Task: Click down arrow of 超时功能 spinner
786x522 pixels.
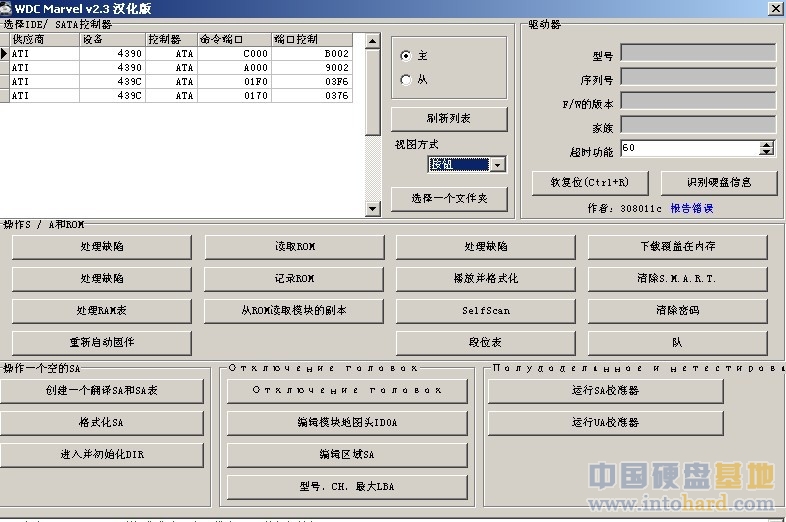Action: click(766, 152)
